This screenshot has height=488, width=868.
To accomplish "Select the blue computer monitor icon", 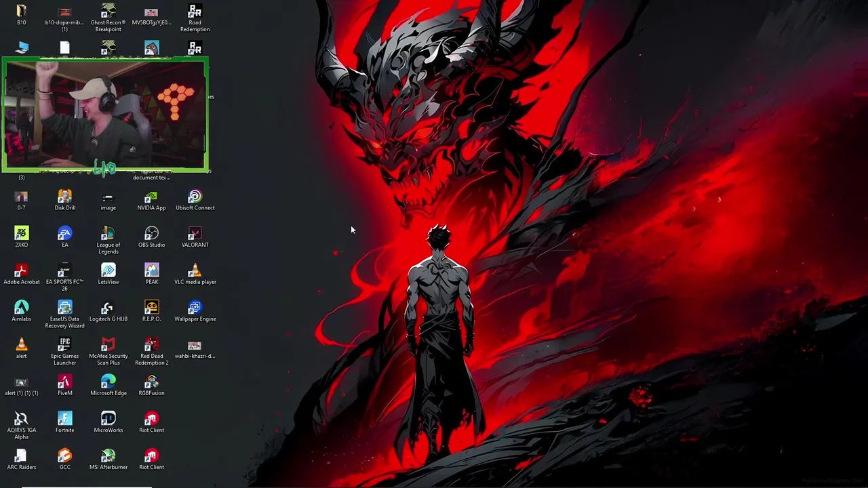I will tap(22, 48).
